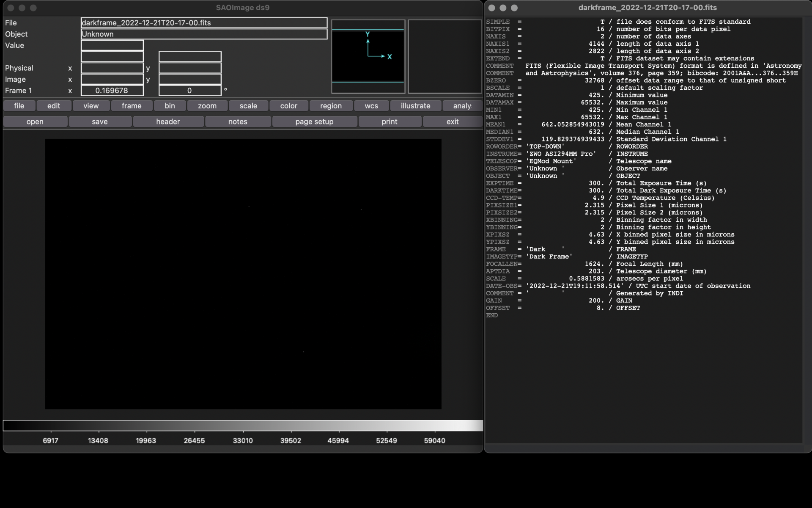Open the scale button group
Image resolution: width=812 pixels, height=508 pixels.
248,106
